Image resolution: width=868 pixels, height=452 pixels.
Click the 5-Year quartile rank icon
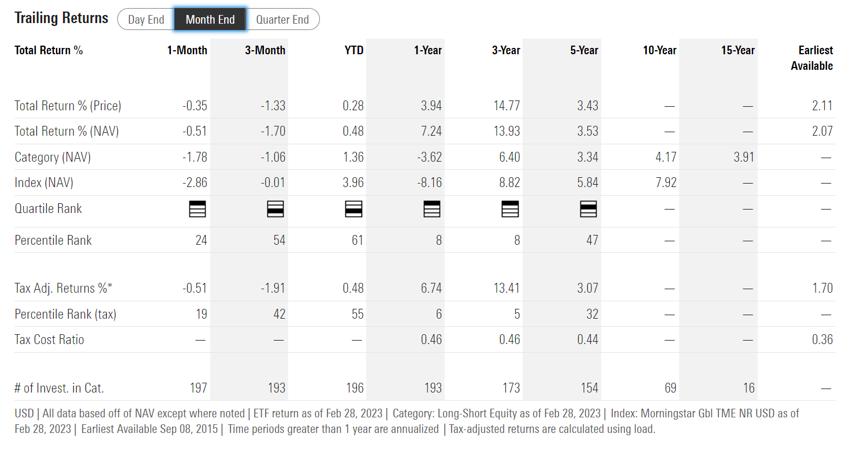[x=588, y=208]
